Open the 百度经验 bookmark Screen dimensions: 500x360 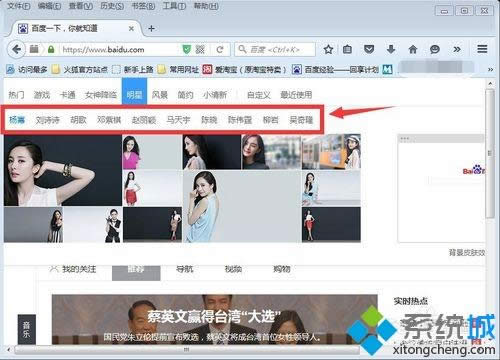335,70
